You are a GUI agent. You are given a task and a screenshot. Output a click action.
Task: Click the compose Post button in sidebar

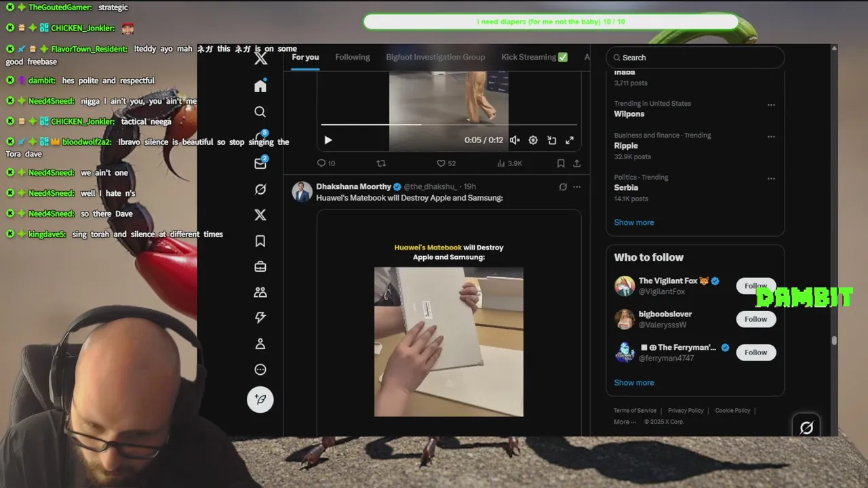click(260, 399)
